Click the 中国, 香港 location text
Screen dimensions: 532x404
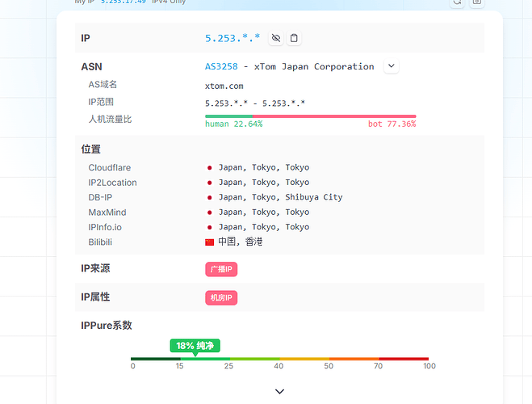(x=241, y=242)
